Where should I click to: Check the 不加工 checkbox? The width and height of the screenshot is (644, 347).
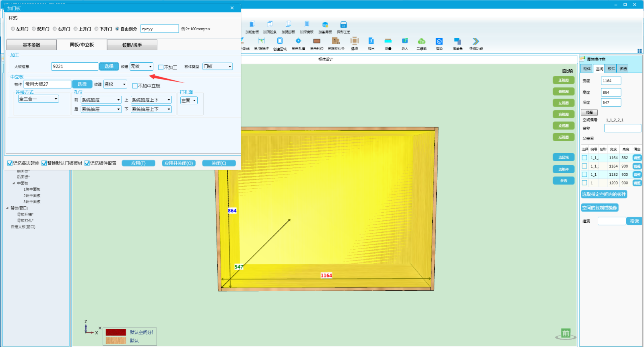click(x=161, y=67)
